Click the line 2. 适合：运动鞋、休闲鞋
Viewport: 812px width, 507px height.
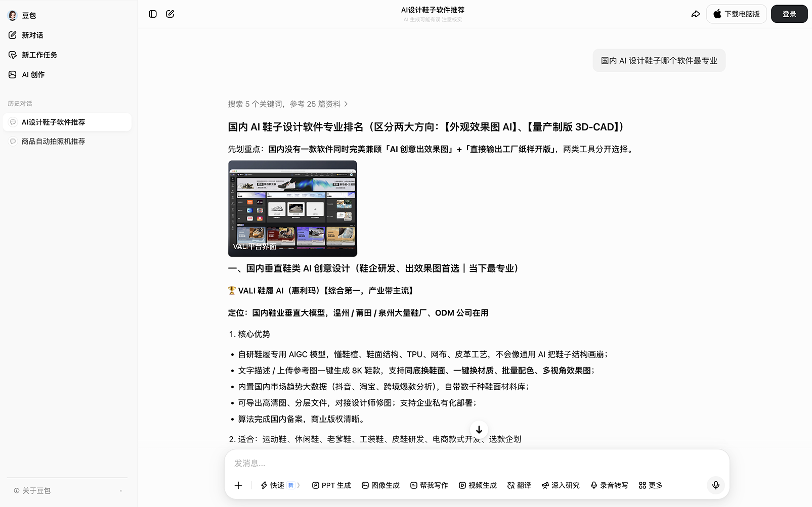[375, 439]
